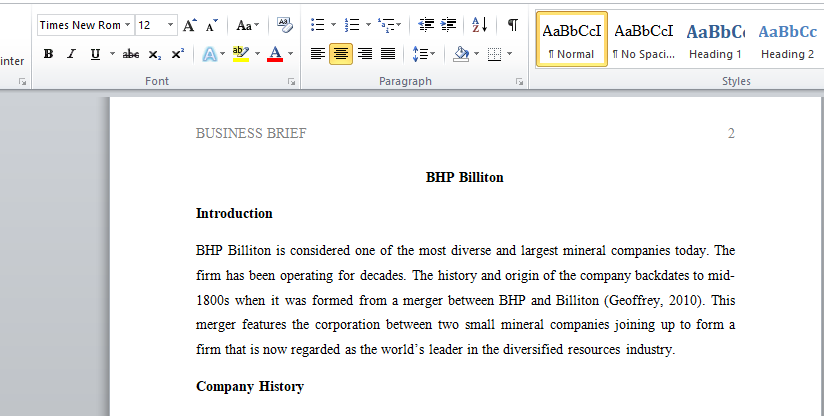This screenshot has width=824, height=416.
Task: Click the citation (Geoffrey, 2010)
Action: coord(653,300)
